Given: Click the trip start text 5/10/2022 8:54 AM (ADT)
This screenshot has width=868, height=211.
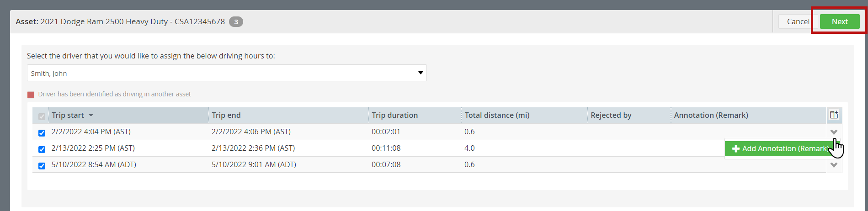Looking at the screenshot, I should (x=94, y=164).
